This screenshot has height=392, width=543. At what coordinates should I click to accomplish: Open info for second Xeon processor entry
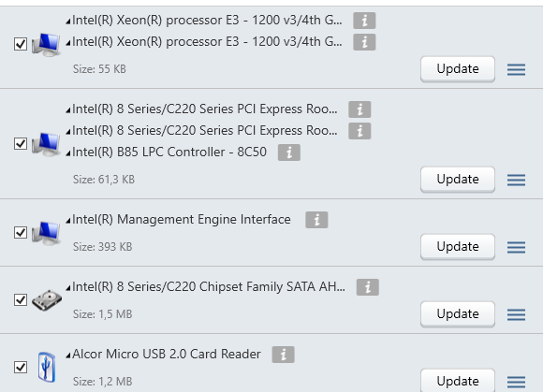tap(364, 42)
